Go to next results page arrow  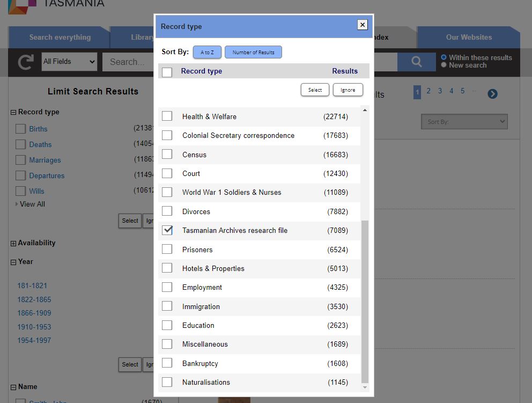[x=492, y=94]
